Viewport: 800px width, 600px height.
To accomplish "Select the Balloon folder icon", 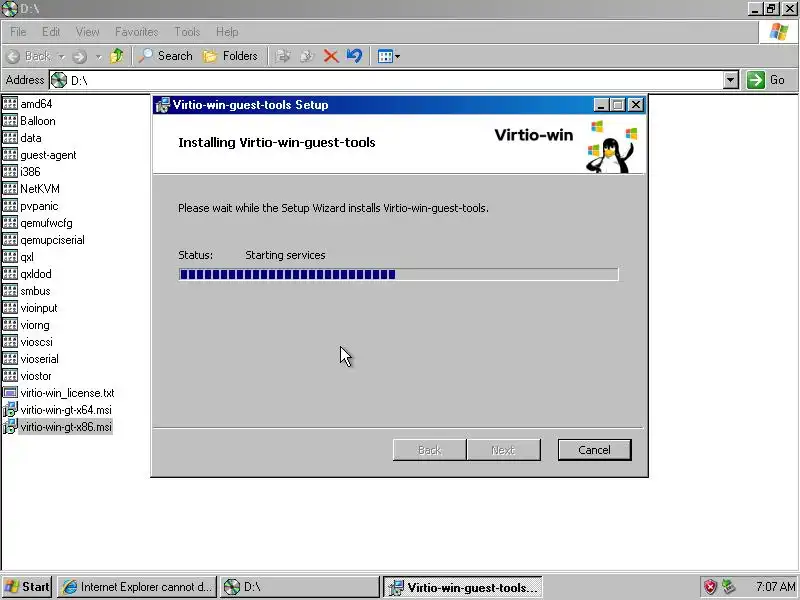I will coord(10,121).
